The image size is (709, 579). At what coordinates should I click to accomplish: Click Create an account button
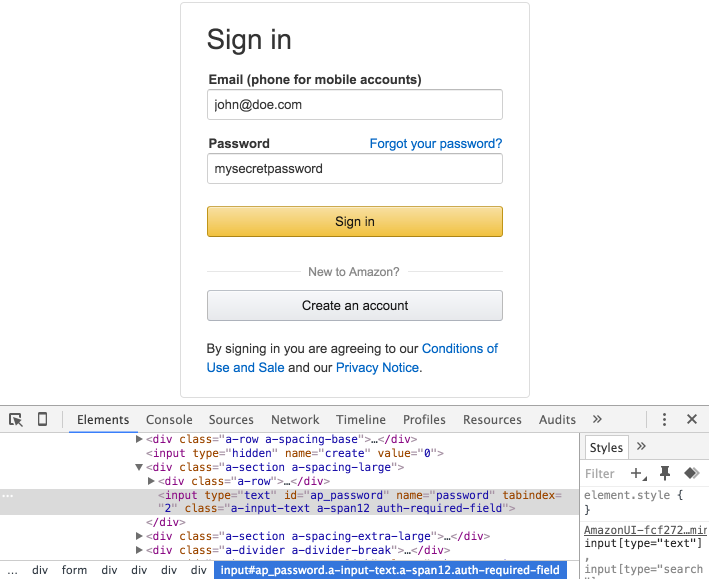(355, 306)
